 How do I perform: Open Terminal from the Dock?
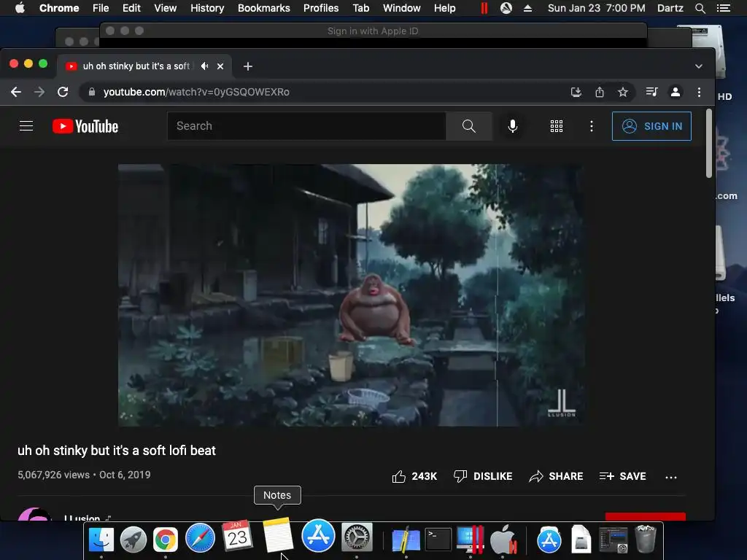pyautogui.click(x=438, y=540)
